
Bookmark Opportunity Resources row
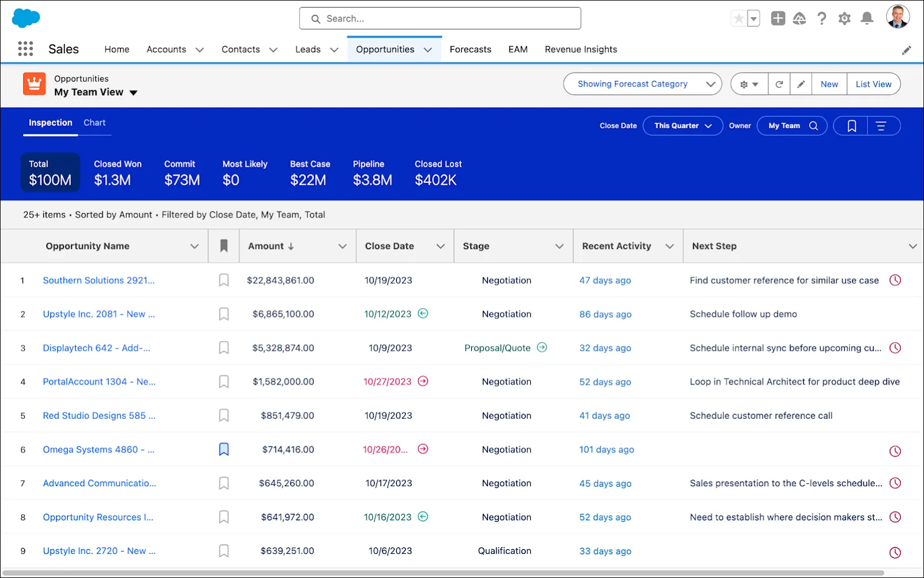[x=224, y=517]
